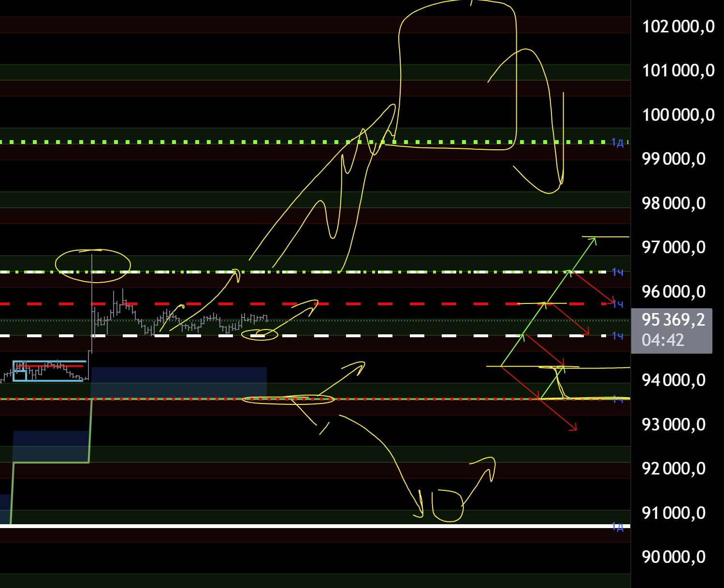This screenshot has width=724, height=588.
Task: Select the 1ч label on red dashed line
Action: point(618,304)
